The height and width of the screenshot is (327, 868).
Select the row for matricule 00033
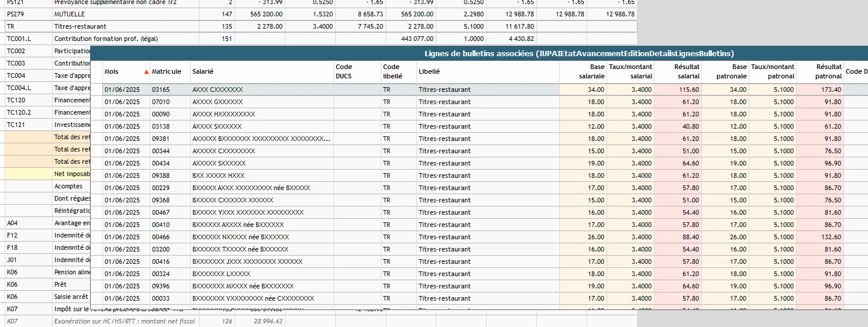tap(479, 298)
